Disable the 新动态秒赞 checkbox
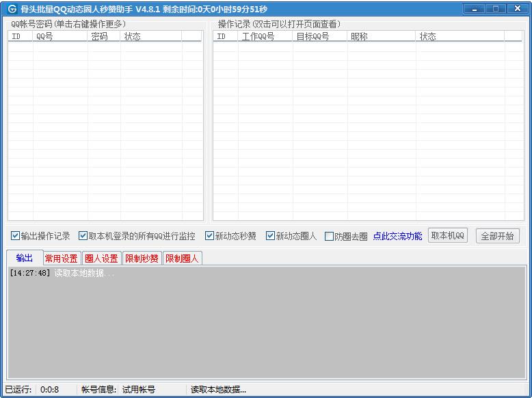Image resolution: width=532 pixels, height=398 pixels. click(x=210, y=236)
